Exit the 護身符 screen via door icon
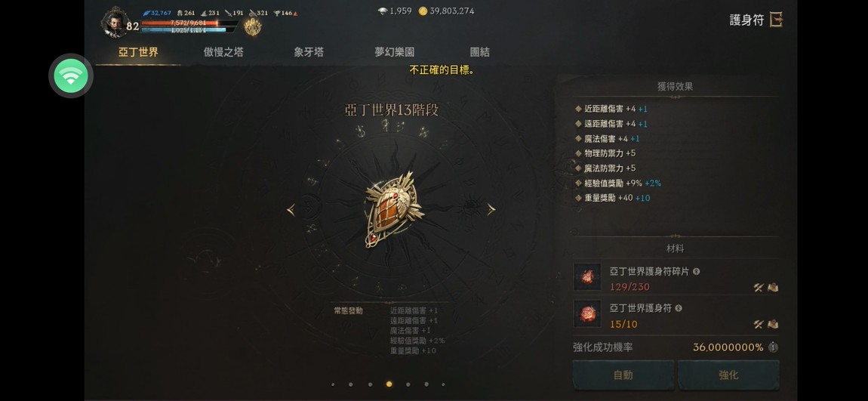Viewport: 868px width, 401px height. 776,20
